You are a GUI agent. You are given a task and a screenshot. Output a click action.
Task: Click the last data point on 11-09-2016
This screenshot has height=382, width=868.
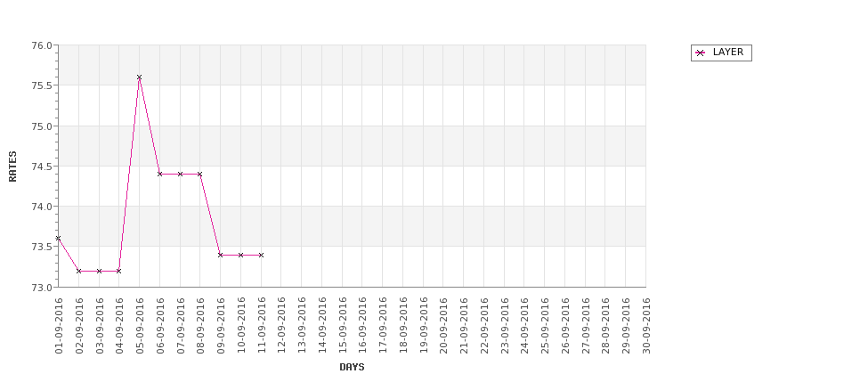[261, 255]
